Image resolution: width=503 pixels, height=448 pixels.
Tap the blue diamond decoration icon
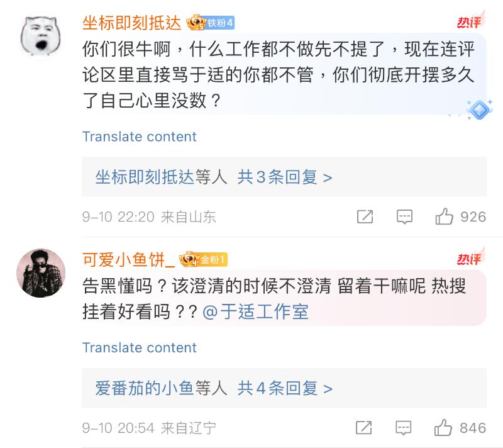(x=480, y=109)
